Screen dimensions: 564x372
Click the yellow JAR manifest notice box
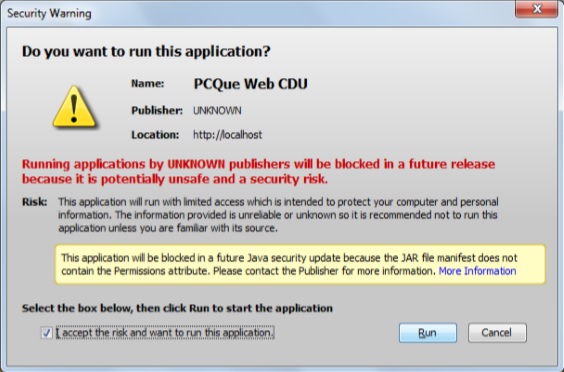point(300,264)
